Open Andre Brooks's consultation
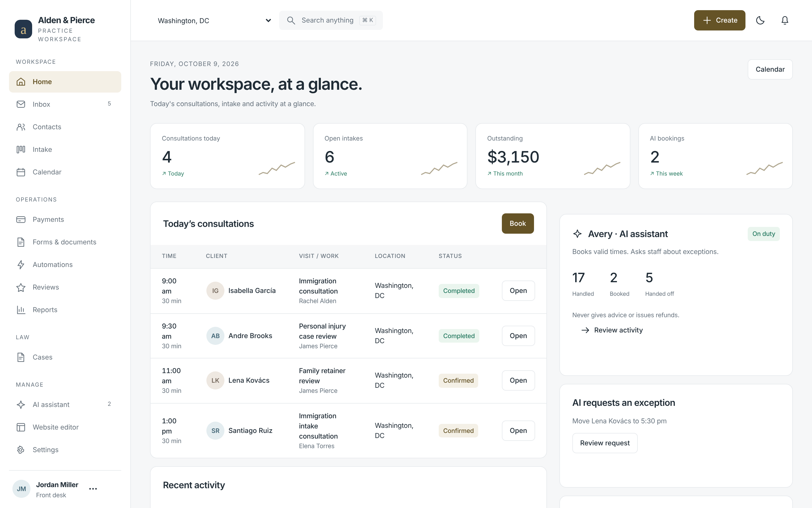812x508 pixels. 518,336
